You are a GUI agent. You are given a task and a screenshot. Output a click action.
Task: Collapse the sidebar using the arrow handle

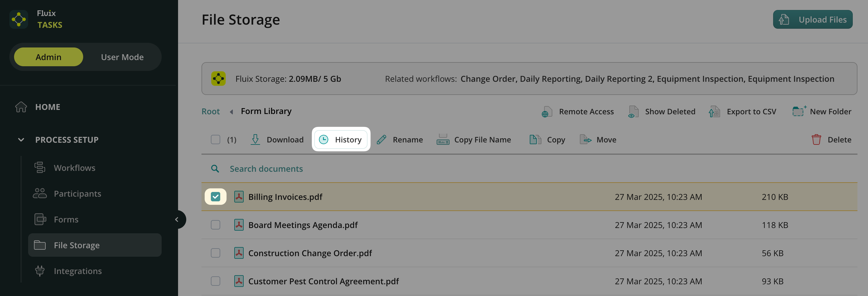pyautogui.click(x=177, y=220)
